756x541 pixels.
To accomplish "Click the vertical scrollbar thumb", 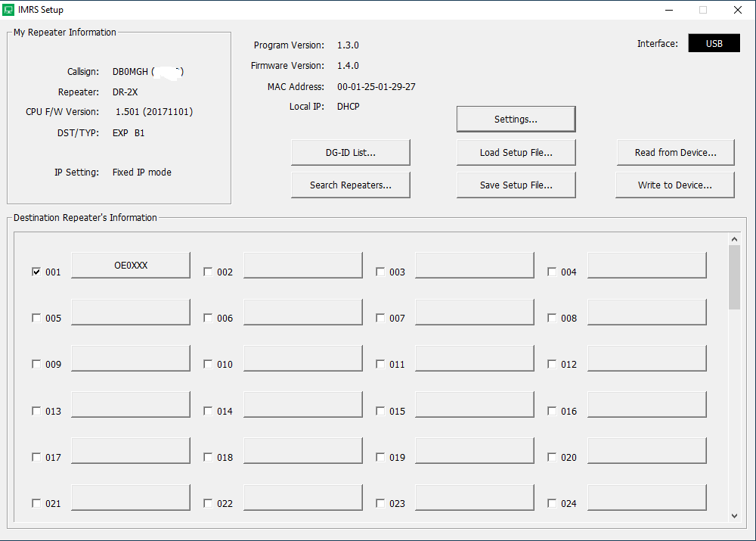I will (734, 277).
